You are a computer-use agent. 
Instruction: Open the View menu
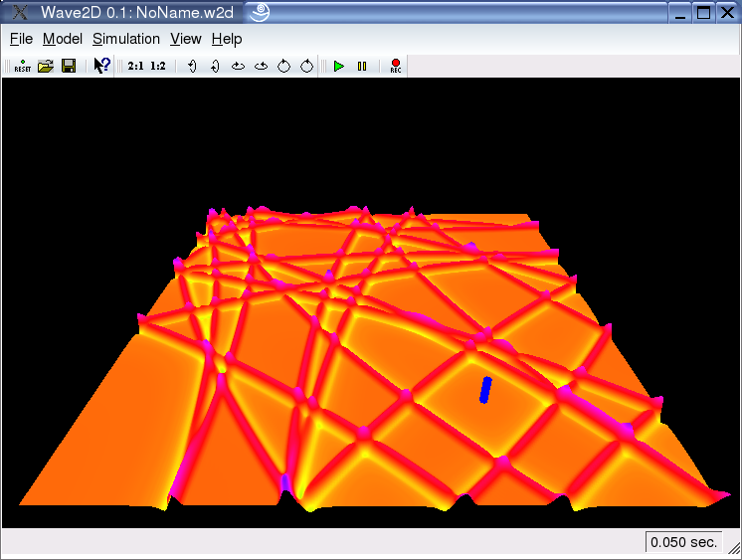coord(186,39)
